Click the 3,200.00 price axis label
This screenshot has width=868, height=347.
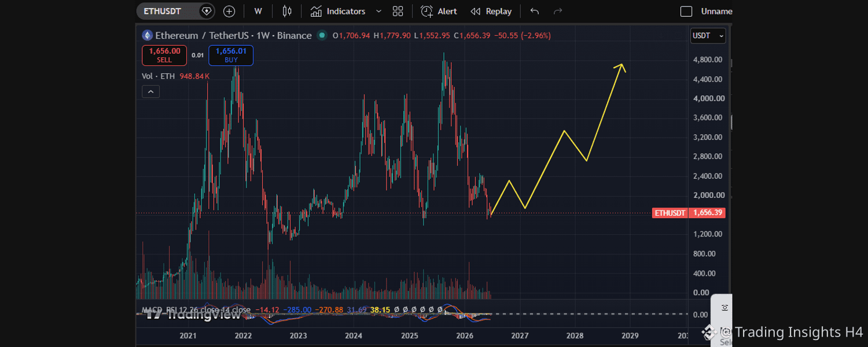coord(707,137)
